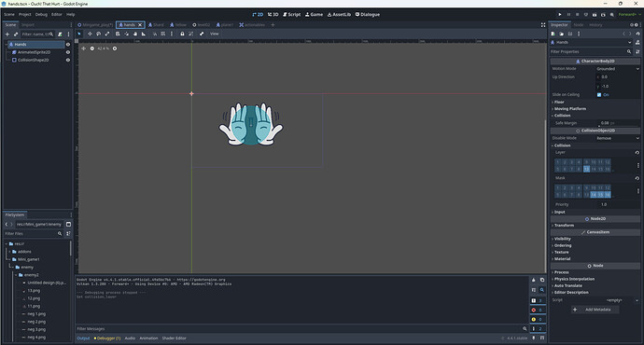
Task: Create a new resource in Inspector
Action: pyautogui.click(x=553, y=34)
